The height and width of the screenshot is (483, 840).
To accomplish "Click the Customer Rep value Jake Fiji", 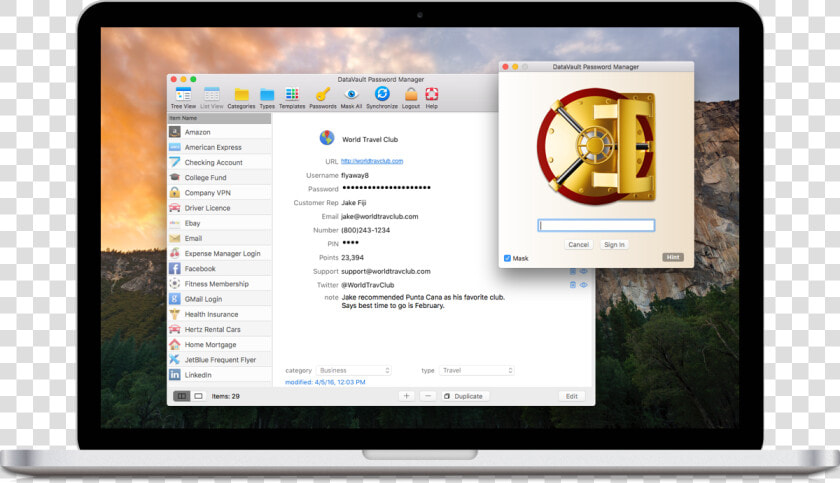I will [x=354, y=202].
